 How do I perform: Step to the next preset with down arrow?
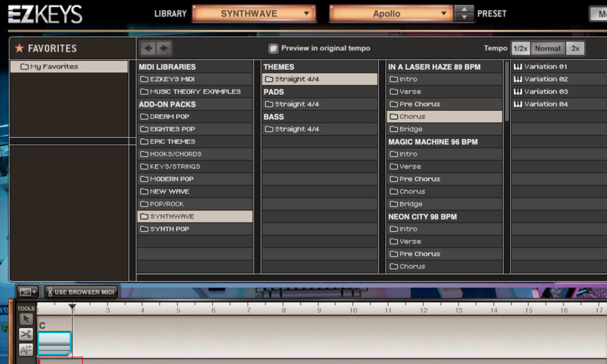click(464, 17)
